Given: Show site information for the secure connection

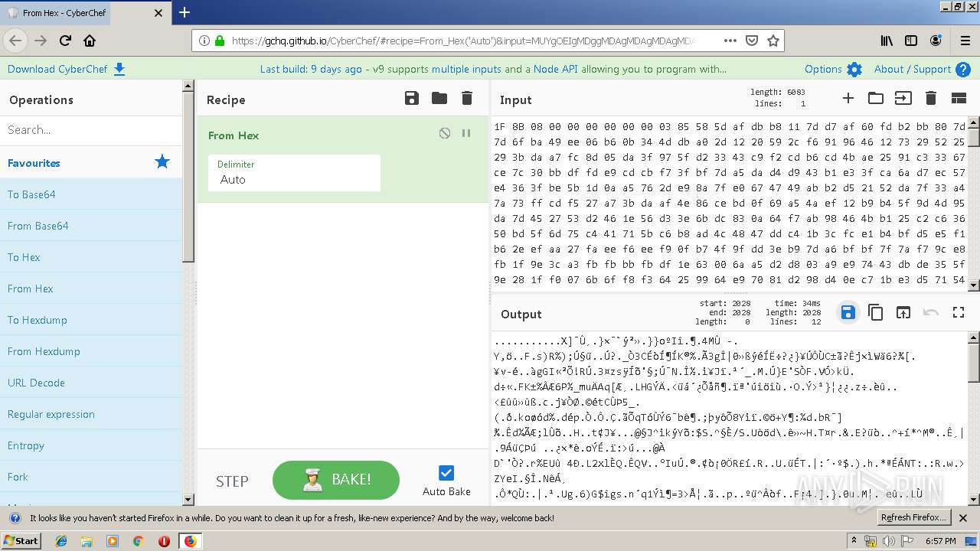Looking at the screenshot, I should [220, 41].
